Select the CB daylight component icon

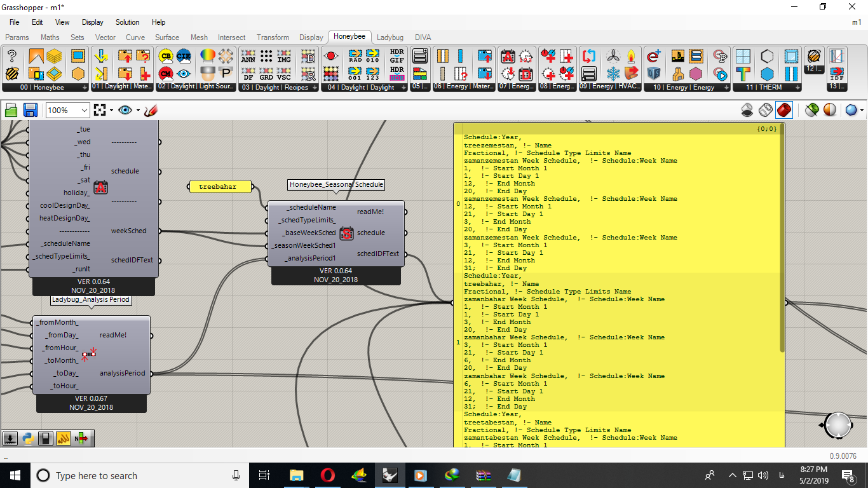[x=166, y=56]
